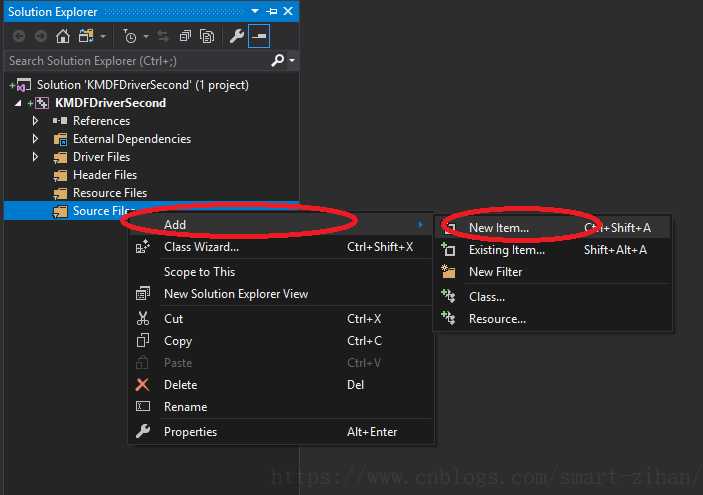The height and width of the screenshot is (495, 703).
Task: Expand External Dependencies node
Action: tap(35, 139)
